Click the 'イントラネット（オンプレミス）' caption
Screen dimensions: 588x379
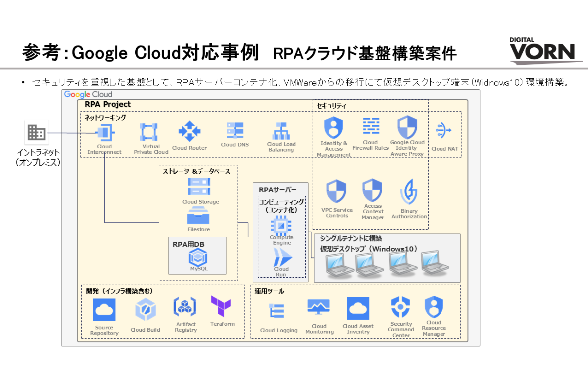click(38, 157)
